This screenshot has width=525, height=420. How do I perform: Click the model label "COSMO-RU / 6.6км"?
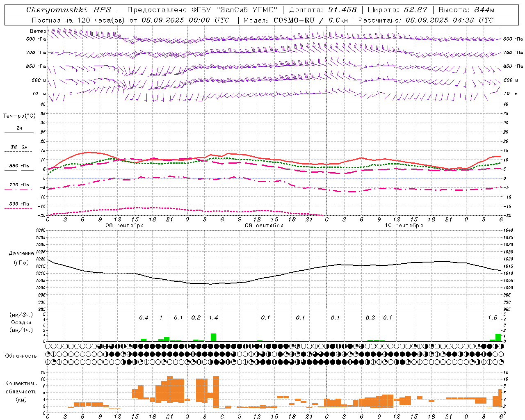pyautogui.click(x=311, y=20)
